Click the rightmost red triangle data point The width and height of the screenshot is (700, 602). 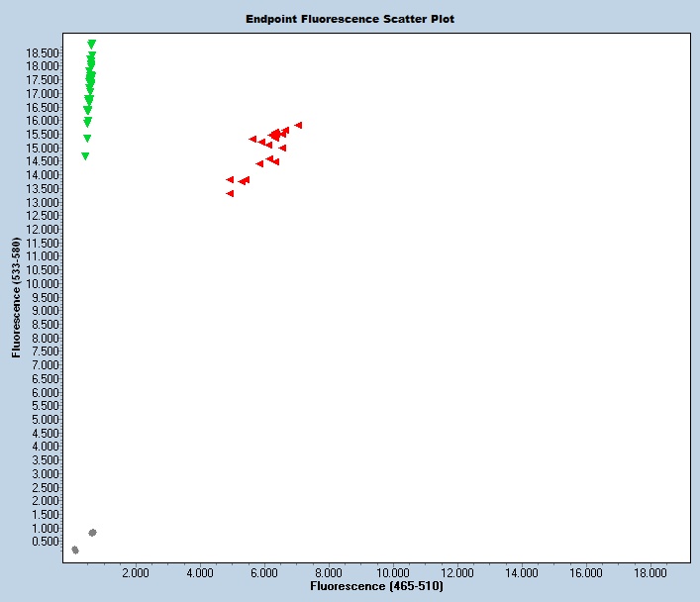[298, 126]
